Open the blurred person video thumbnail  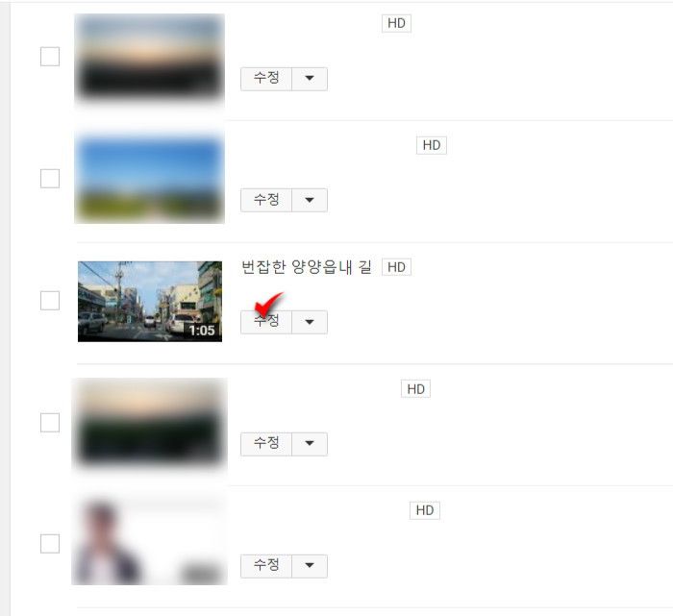149,541
